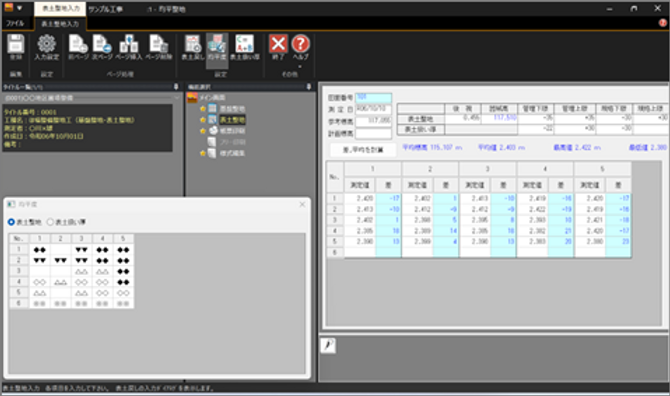Click the 工種名 line in title info box
Image resolution: width=670 pixels, height=396 pixels.
pos(69,120)
